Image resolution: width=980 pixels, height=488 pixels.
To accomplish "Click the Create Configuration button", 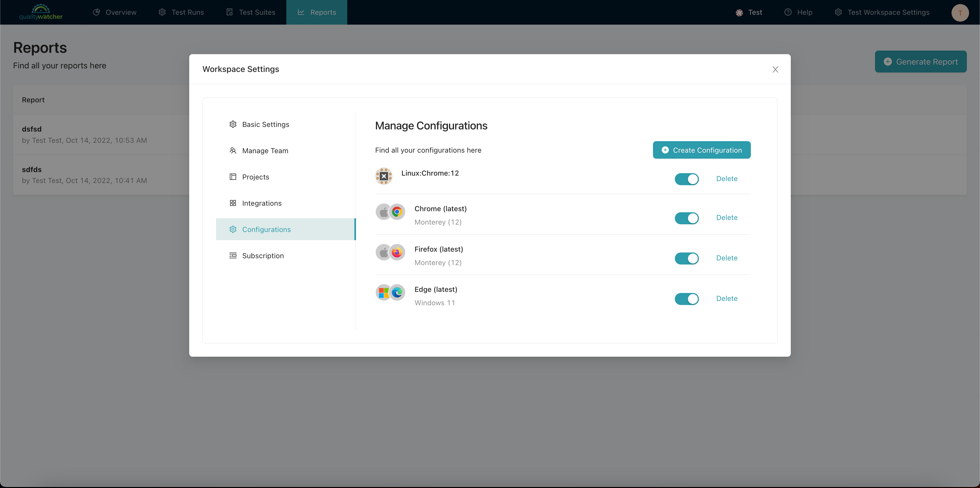I will coord(702,150).
